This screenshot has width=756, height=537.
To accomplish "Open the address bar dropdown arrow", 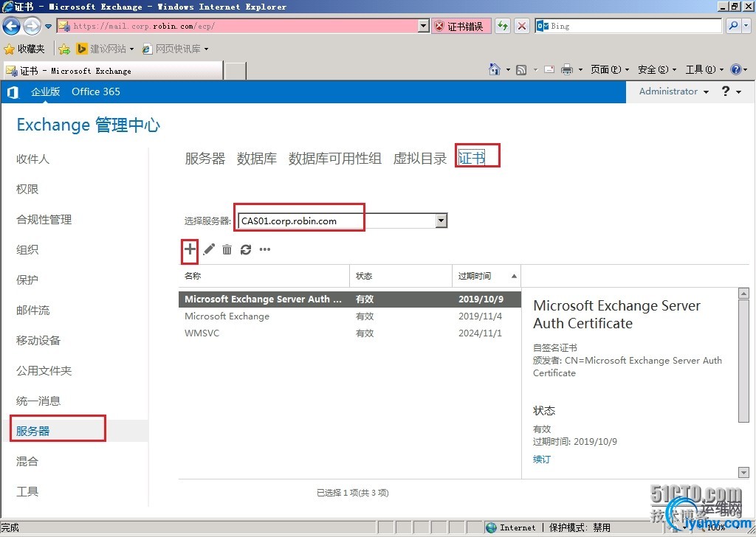I will [x=423, y=26].
